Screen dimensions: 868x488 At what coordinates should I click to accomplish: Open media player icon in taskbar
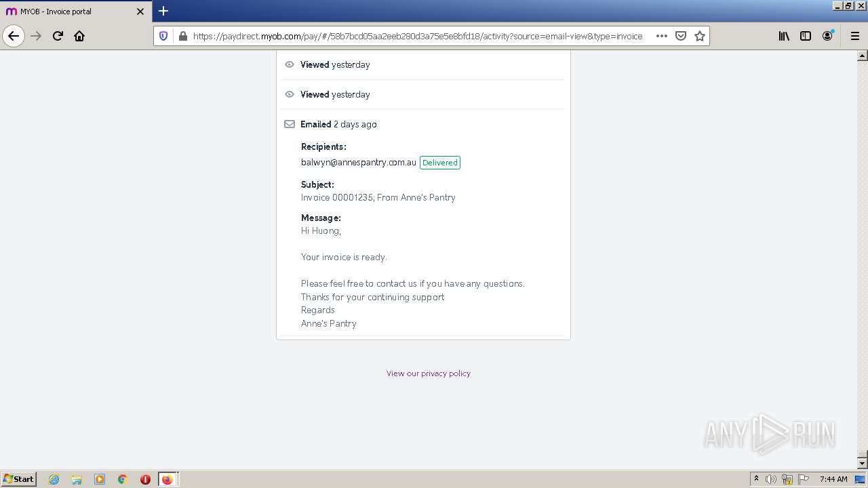[x=100, y=479]
